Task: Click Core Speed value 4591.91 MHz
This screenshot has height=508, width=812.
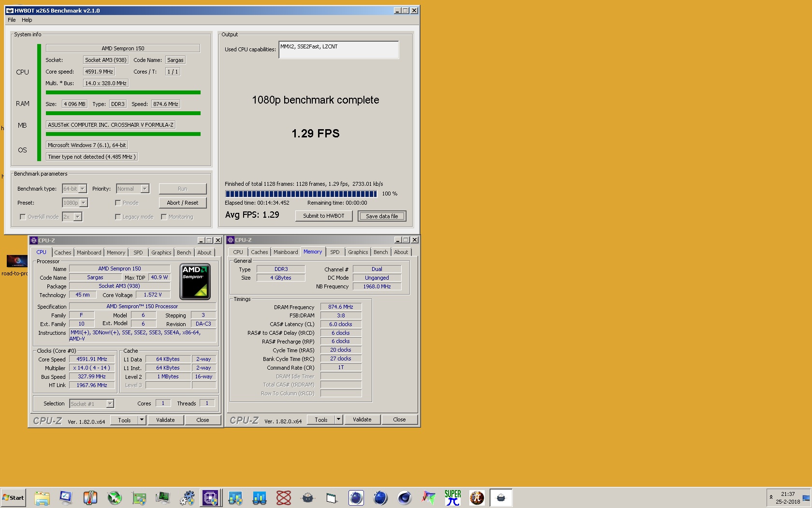Action: click(x=92, y=359)
